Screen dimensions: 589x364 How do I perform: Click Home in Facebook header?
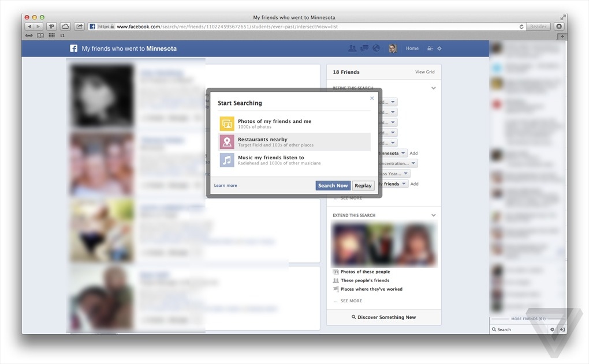tap(412, 48)
